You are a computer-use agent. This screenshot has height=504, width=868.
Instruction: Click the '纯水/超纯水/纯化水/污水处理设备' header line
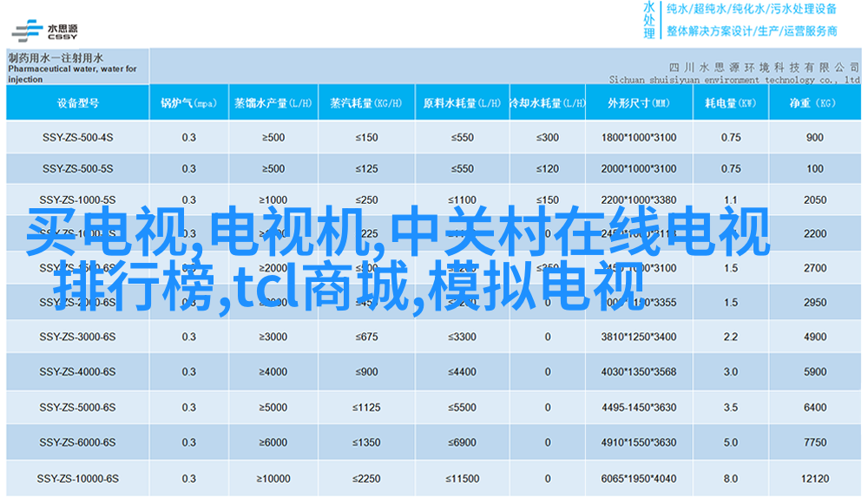pyautogui.click(x=751, y=9)
